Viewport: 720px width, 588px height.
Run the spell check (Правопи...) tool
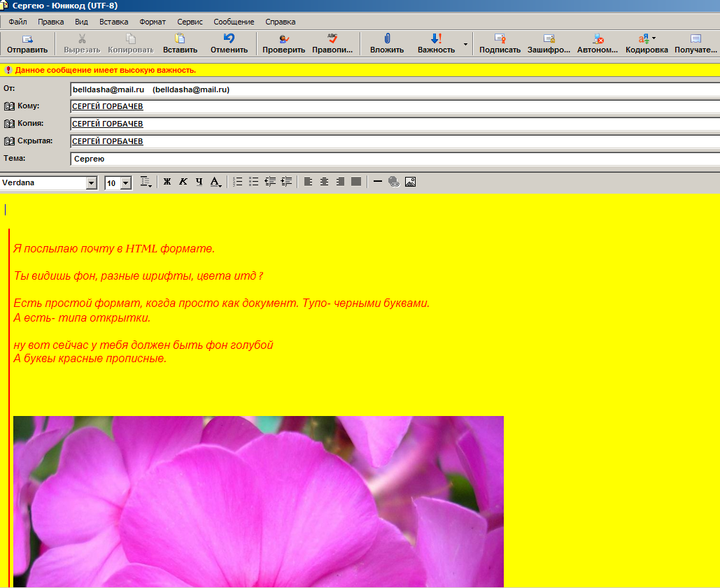332,43
